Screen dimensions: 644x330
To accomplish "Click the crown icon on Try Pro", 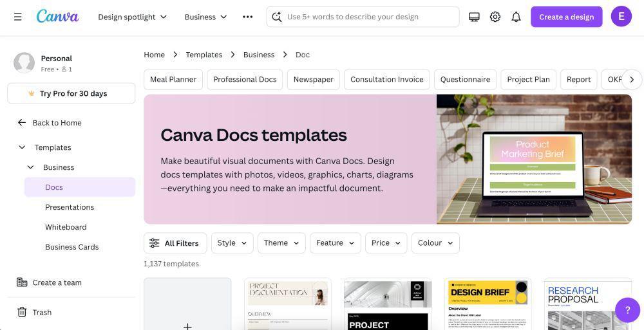I will (x=32, y=93).
